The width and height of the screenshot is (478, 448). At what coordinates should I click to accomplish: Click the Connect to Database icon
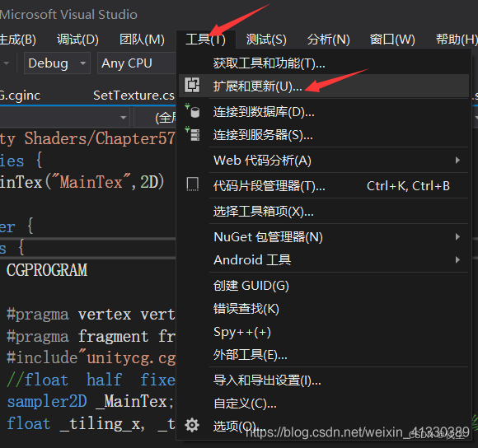coord(192,110)
